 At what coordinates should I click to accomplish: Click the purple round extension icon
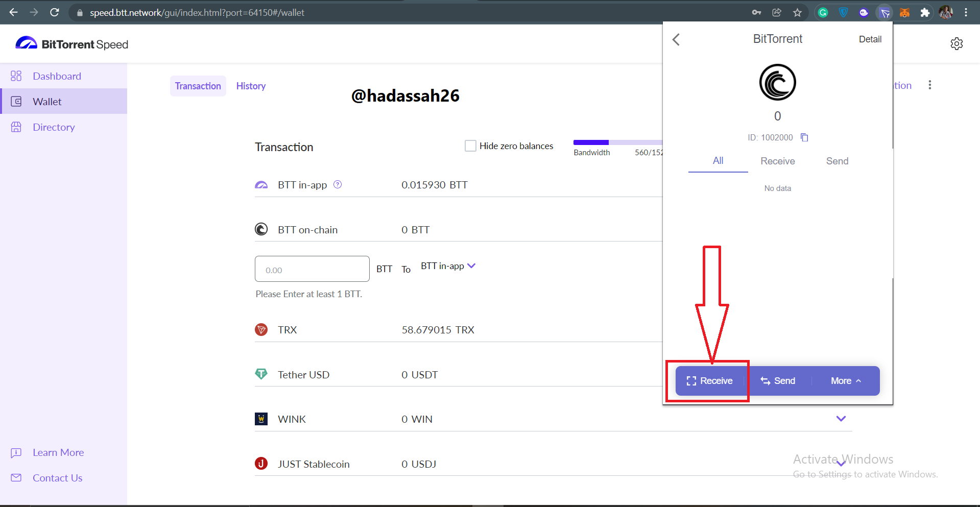pyautogui.click(x=864, y=12)
